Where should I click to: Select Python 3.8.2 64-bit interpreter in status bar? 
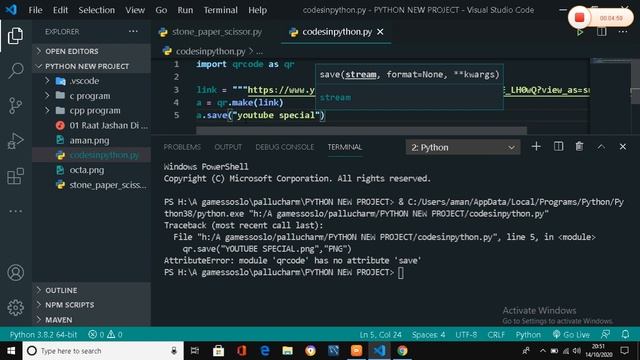pos(43,335)
